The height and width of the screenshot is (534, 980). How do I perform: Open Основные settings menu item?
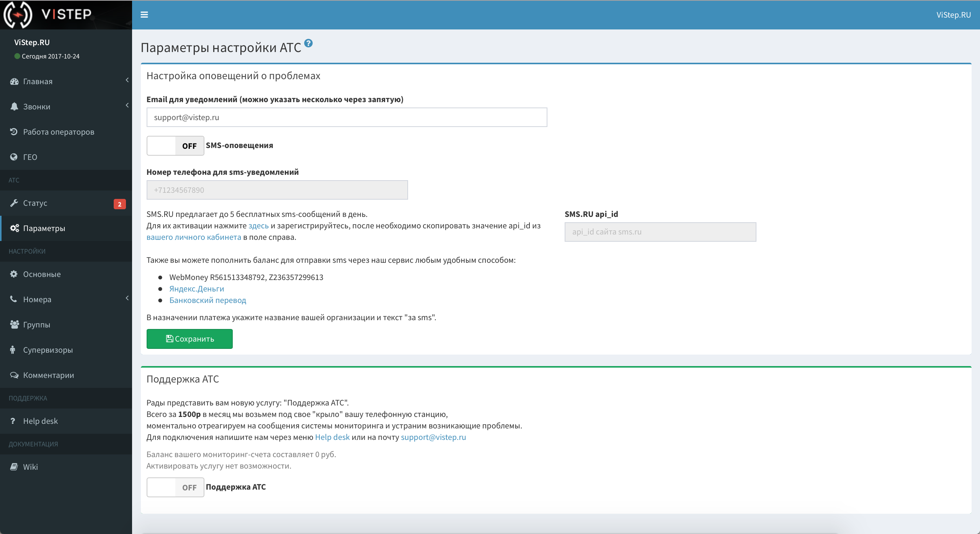point(66,274)
